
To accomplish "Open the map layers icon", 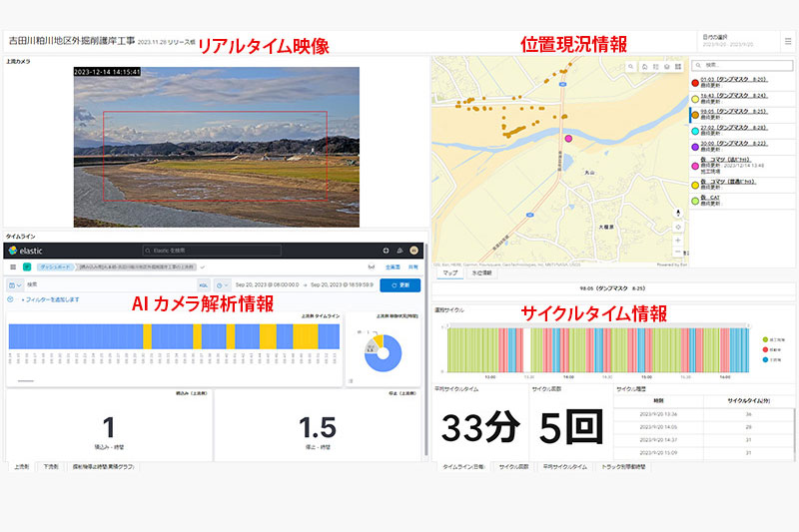I will click(666, 67).
